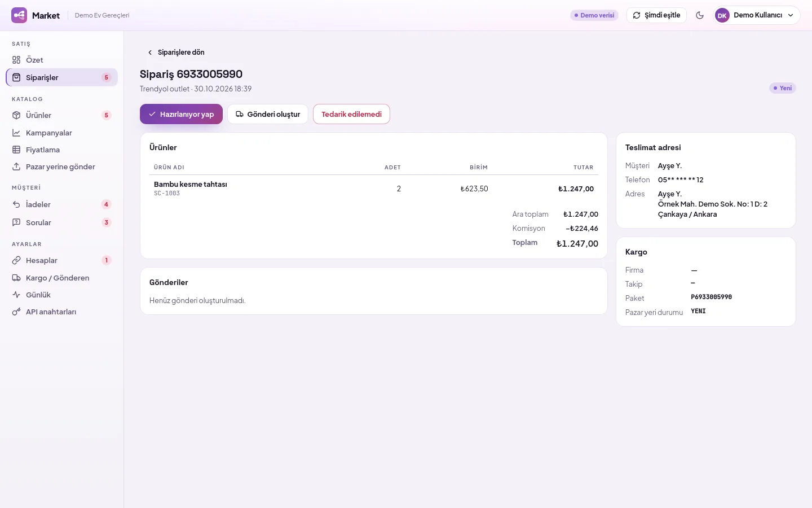Click the back chevron beside Siparişlere dön

(x=150, y=52)
